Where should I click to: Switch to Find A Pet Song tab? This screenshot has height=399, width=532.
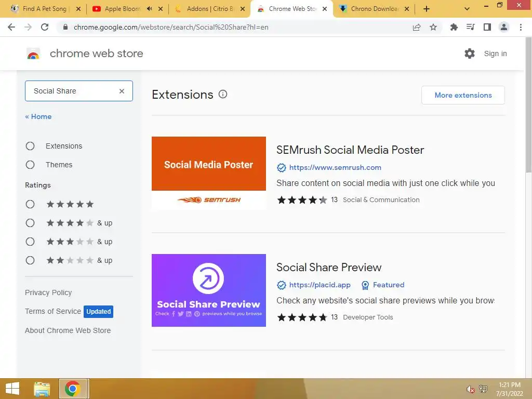[45, 9]
